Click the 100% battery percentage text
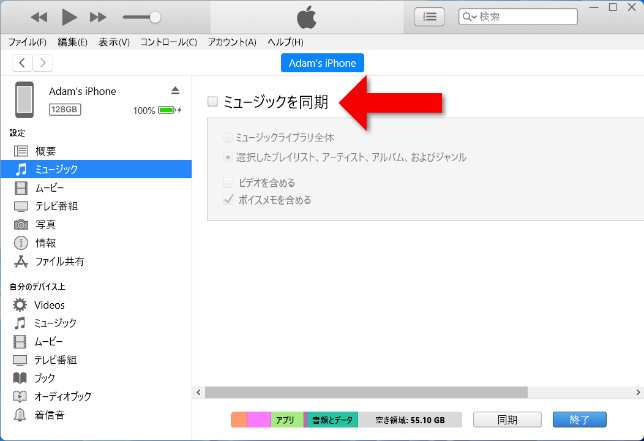Screen dimensions: 644x441 click(144, 110)
